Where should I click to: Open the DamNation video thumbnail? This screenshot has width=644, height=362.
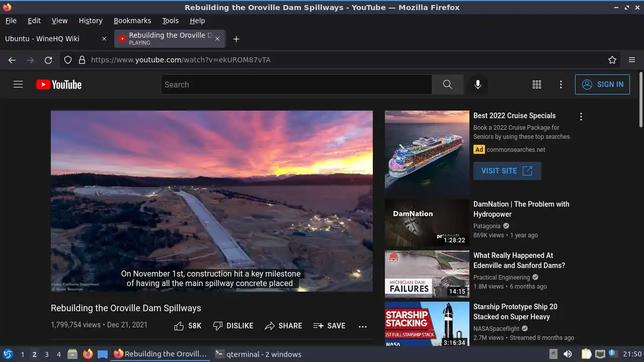[427, 223]
